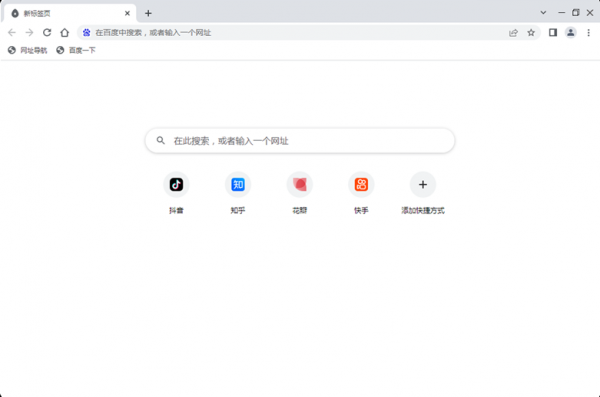Click the center search box
The width and height of the screenshot is (600, 397).
pyautogui.click(x=300, y=141)
